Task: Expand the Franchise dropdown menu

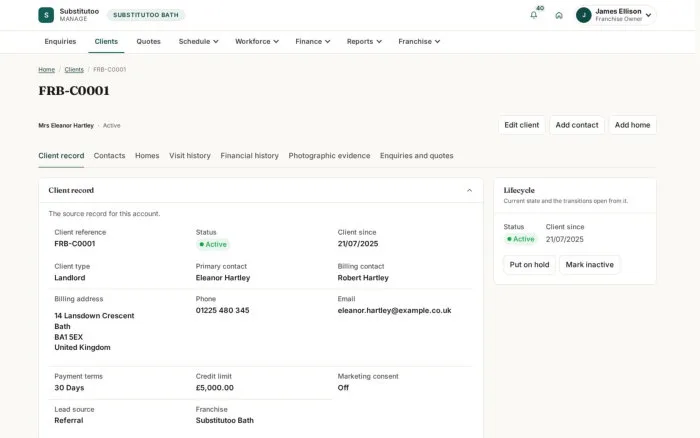Action: coord(419,42)
